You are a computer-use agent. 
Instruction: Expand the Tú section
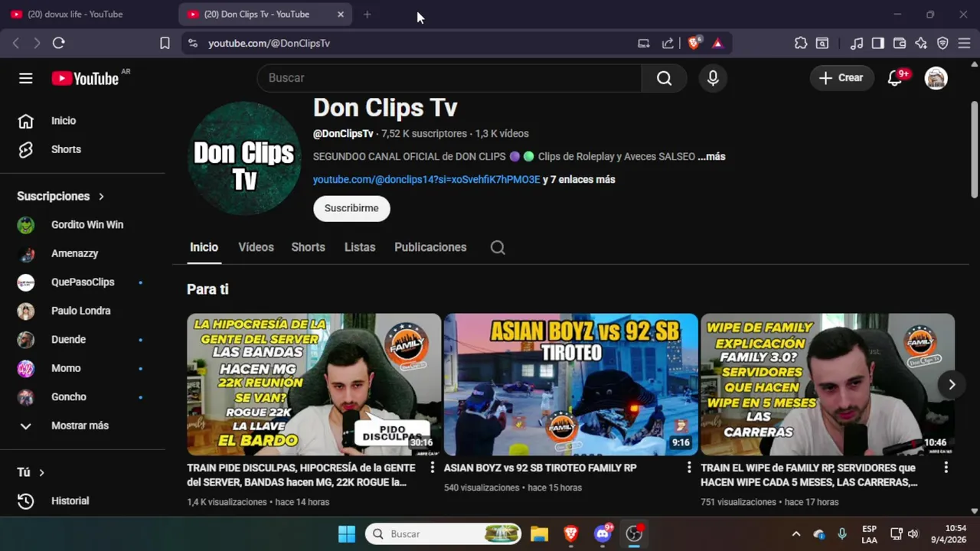click(x=31, y=473)
